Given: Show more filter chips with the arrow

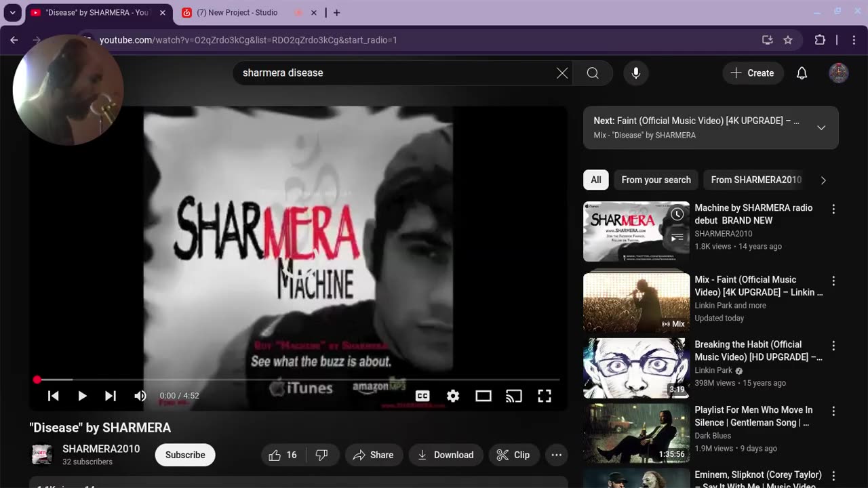Looking at the screenshot, I should tap(823, 180).
